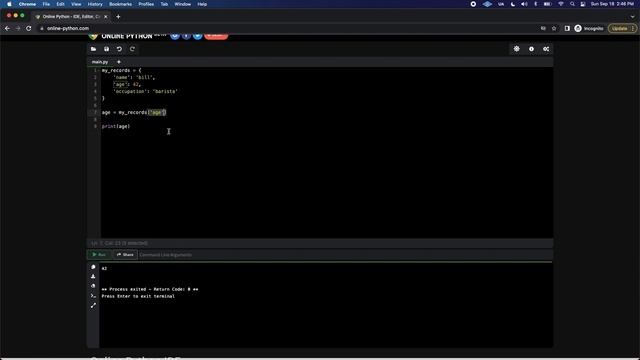Focus the Command Line Arguments field
The image size is (640, 360).
pos(345,255)
